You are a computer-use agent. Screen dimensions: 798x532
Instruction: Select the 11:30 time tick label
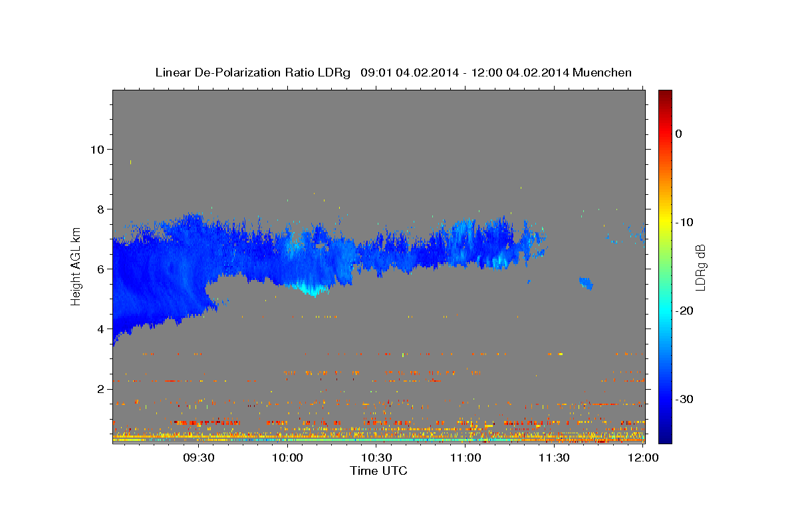(554, 458)
